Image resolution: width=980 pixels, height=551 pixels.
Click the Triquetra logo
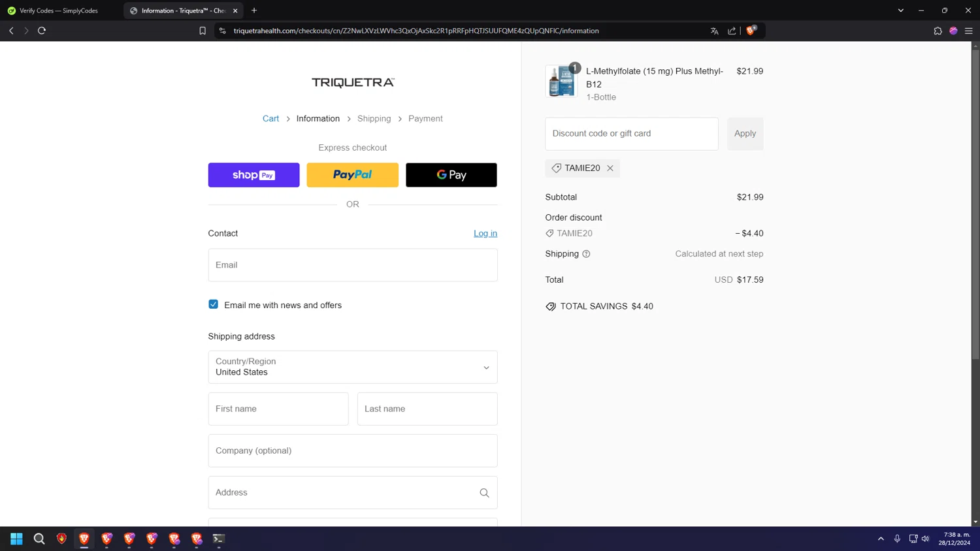(353, 82)
